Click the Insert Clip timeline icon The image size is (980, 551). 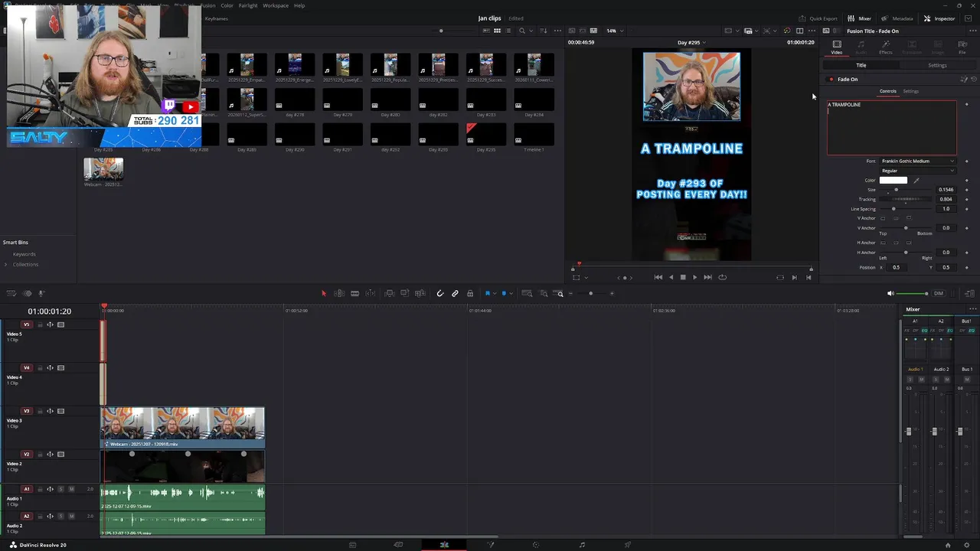tap(390, 293)
